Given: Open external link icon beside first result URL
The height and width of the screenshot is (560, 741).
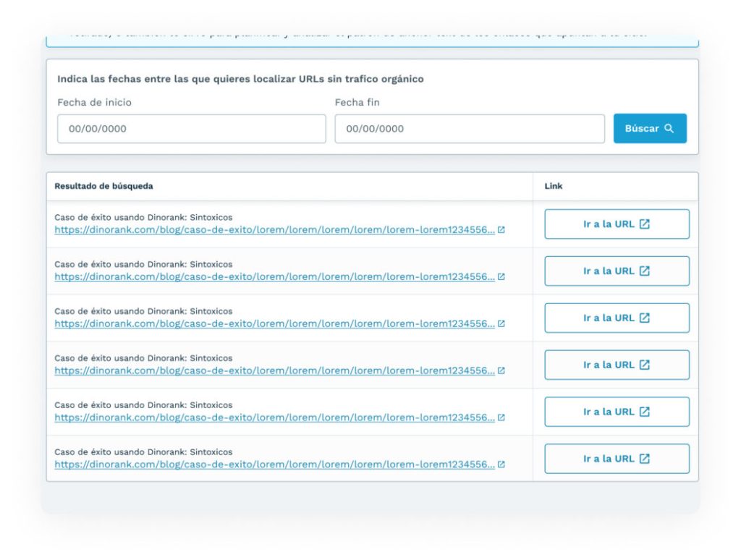Looking at the screenshot, I should click(x=501, y=230).
